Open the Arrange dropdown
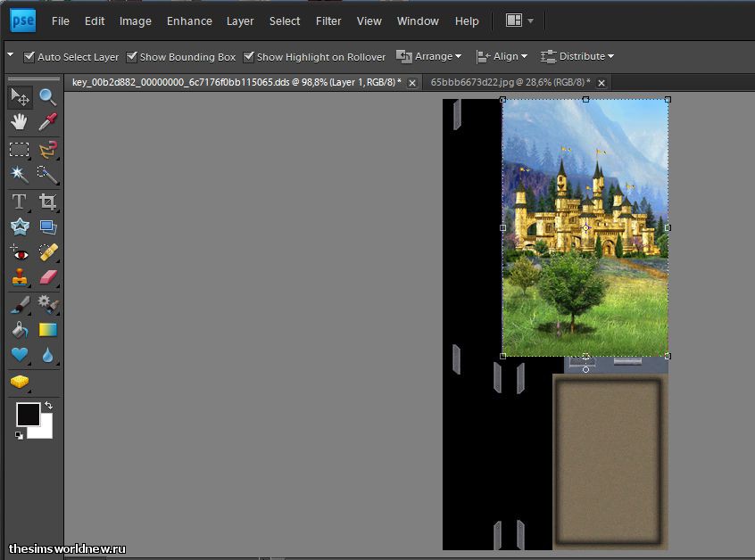Viewport: 755px width, 560px height. tap(428, 56)
